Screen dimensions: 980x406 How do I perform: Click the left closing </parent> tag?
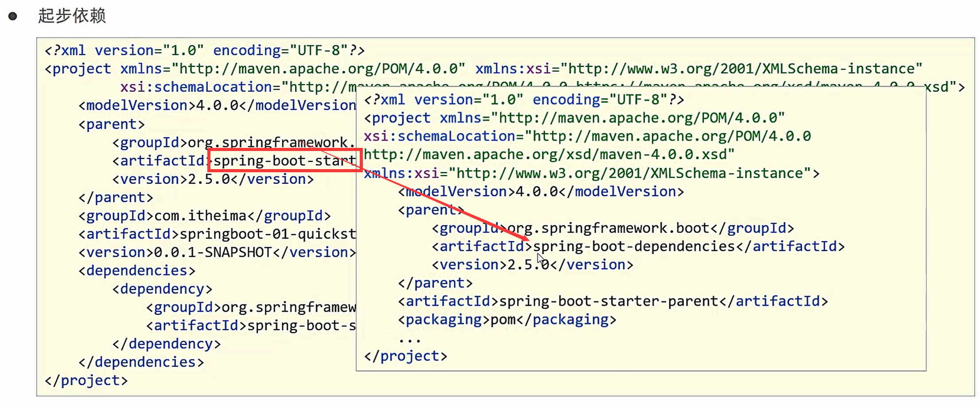click(116, 197)
